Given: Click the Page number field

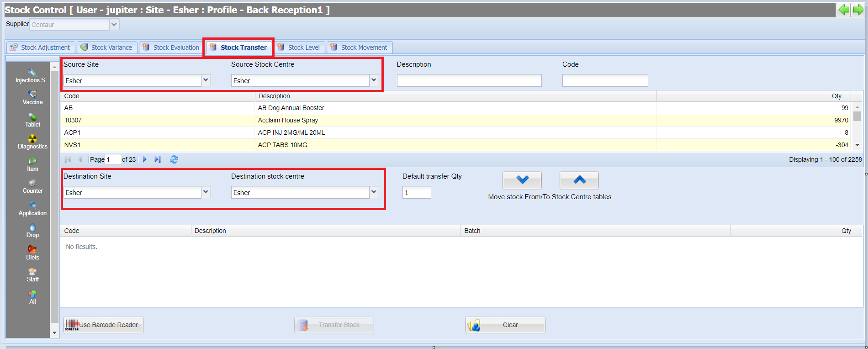Looking at the screenshot, I should pos(113,159).
